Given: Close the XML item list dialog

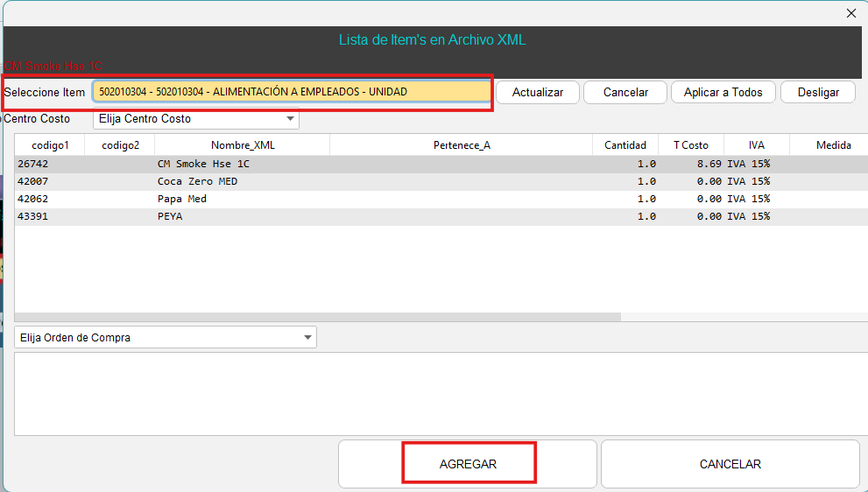Looking at the screenshot, I should click(x=850, y=13).
